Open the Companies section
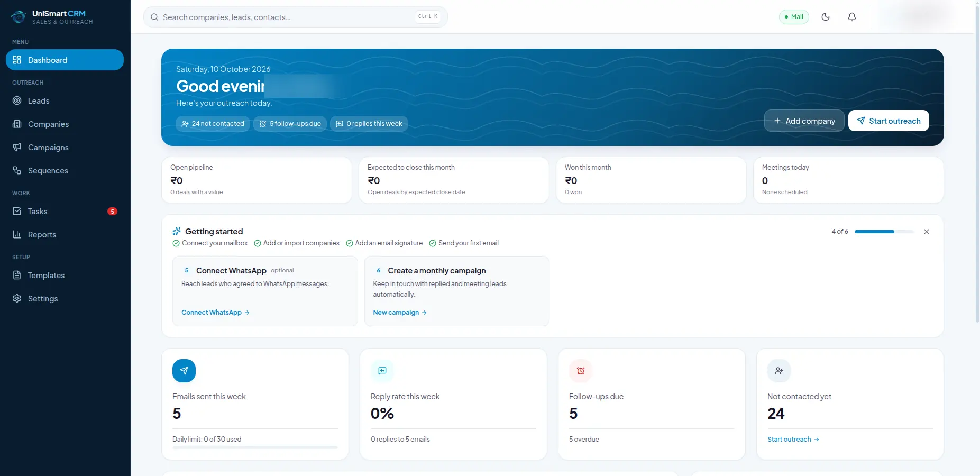 click(65, 124)
